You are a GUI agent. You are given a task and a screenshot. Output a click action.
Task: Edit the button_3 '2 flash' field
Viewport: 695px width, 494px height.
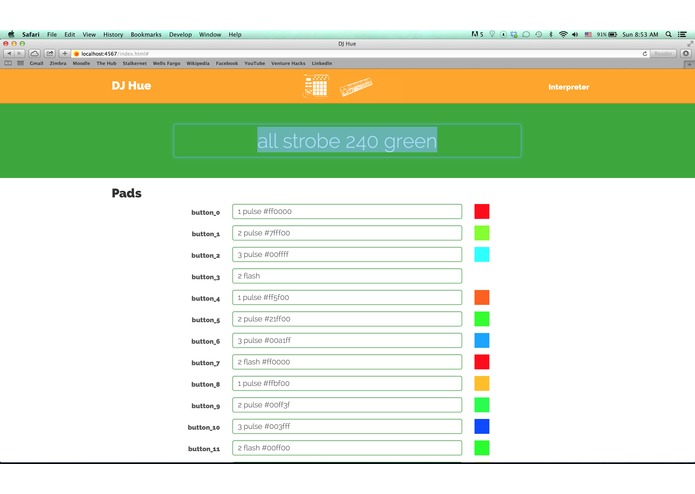[347, 276]
